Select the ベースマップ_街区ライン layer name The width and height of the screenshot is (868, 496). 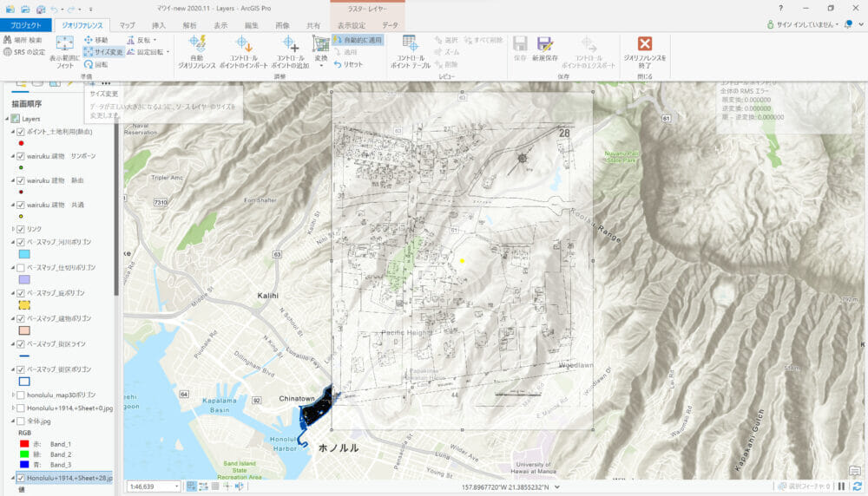(56, 344)
